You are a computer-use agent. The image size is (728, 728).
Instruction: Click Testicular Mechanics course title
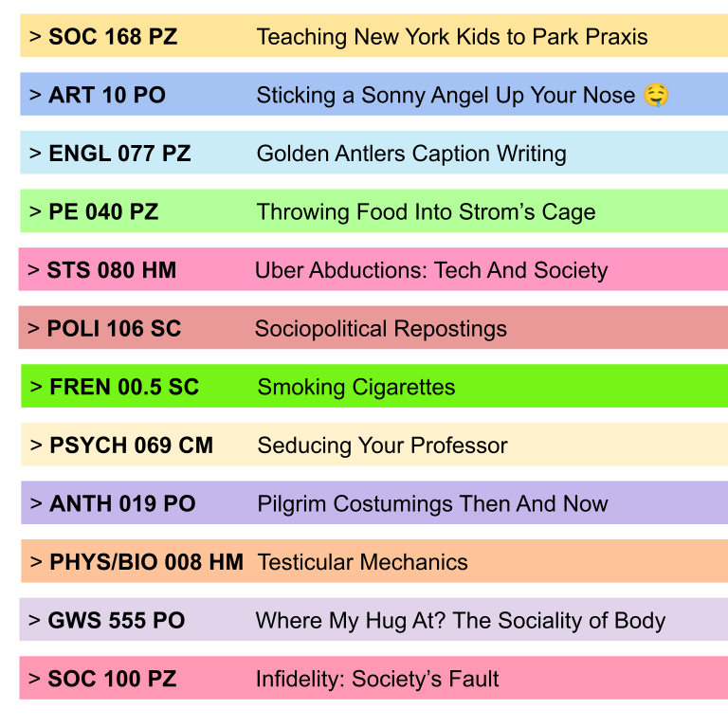(362, 563)
